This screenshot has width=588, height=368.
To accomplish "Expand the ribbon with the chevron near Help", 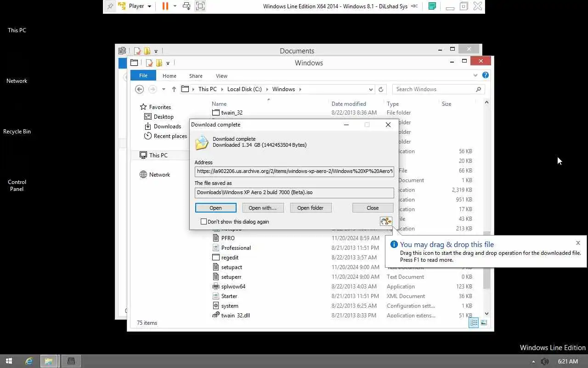I will (x=475, y=75).
